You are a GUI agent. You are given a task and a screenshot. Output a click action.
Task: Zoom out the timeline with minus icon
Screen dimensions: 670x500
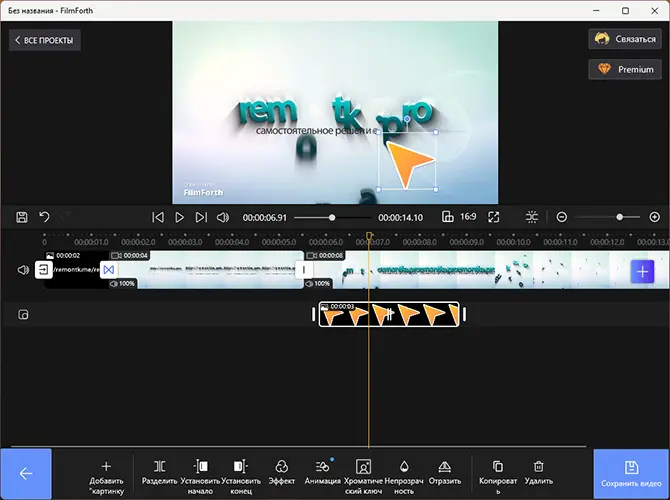pos(561,217)
